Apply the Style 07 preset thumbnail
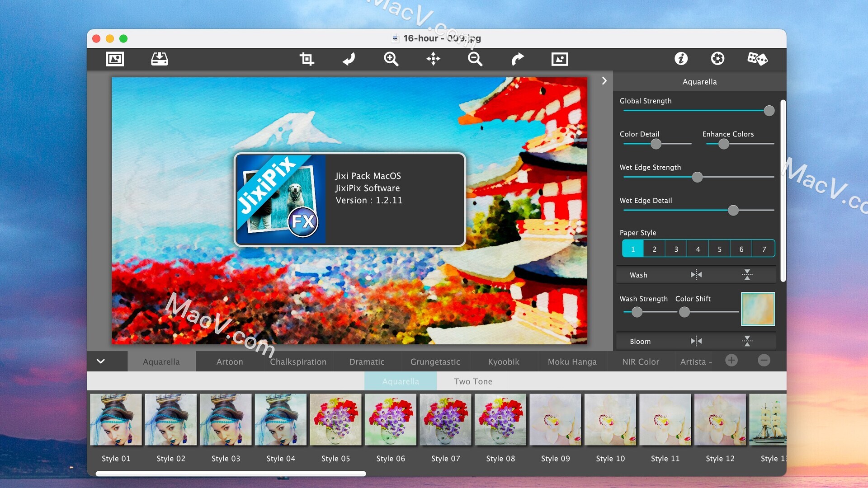 (x=445, y=419)
